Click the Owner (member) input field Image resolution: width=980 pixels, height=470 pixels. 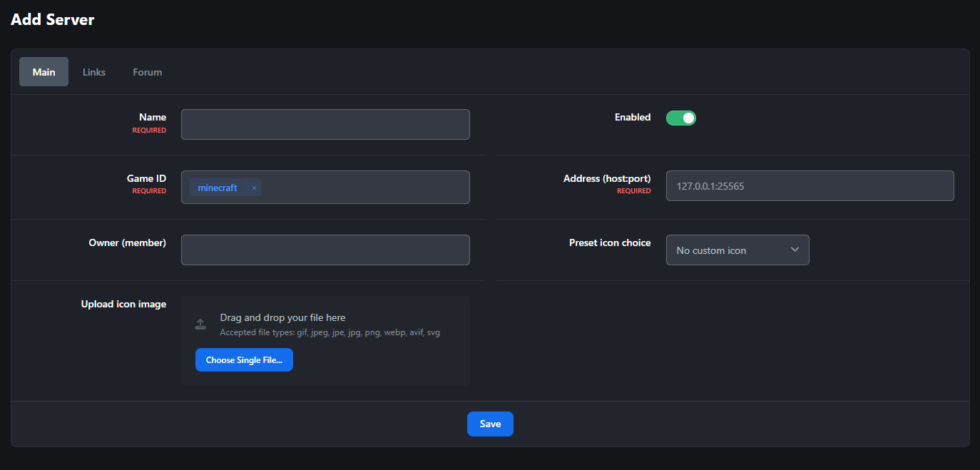tap(325, 250)
